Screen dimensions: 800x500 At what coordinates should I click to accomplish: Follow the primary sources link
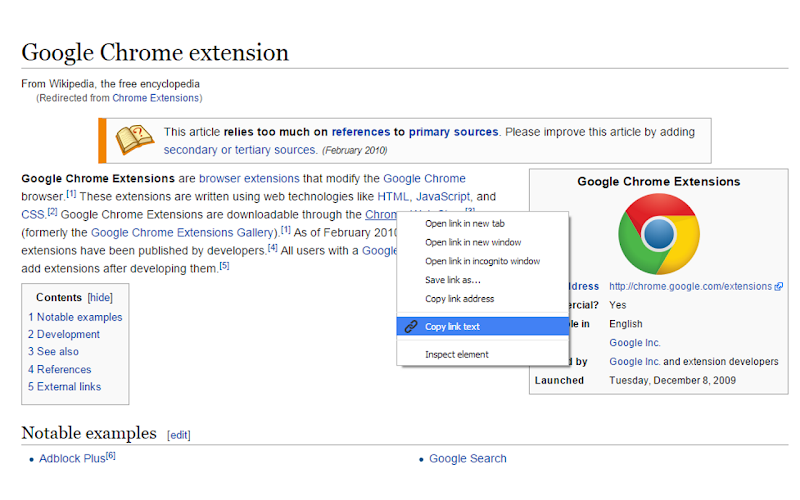coord(453,132)
